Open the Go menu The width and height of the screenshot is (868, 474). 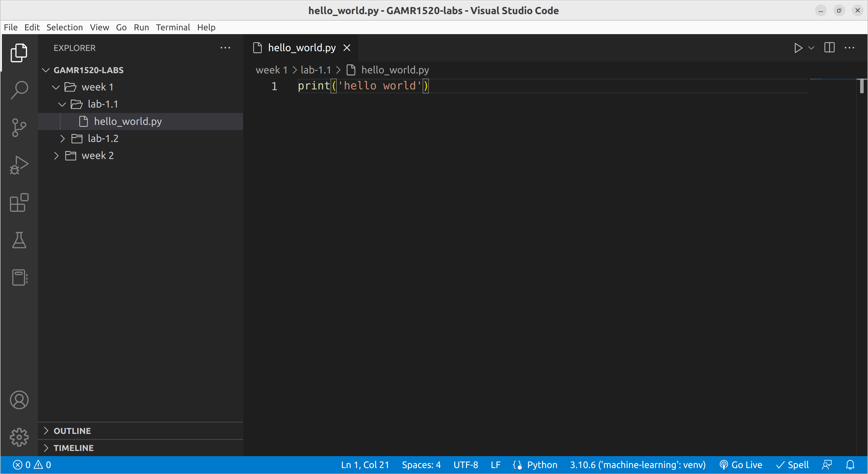(121, 27)
